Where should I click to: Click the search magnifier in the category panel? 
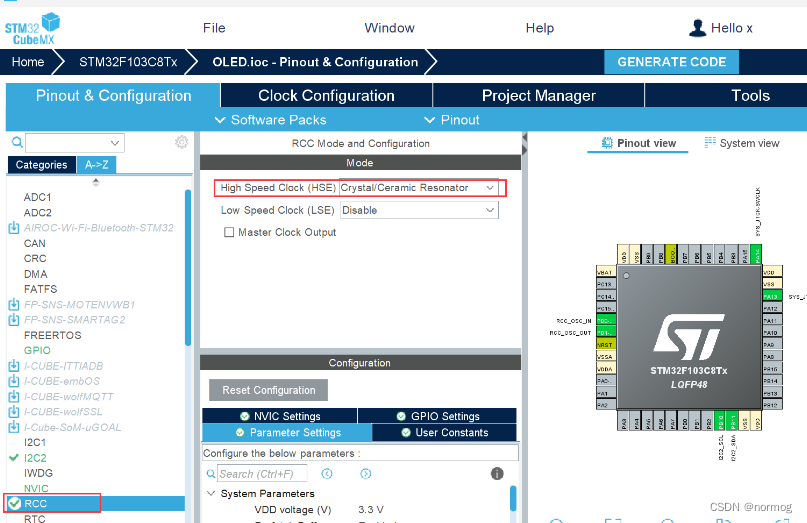coord(17,142)
